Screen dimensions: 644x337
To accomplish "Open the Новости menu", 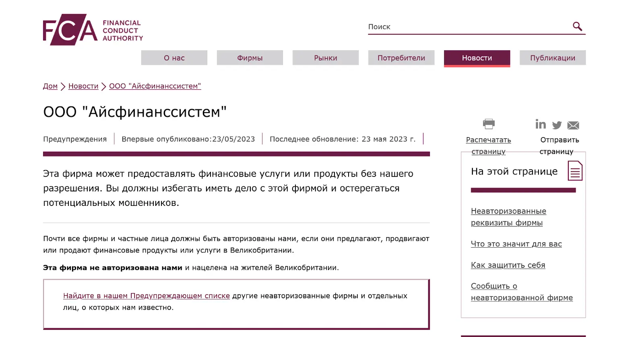I will pos(477,58).
